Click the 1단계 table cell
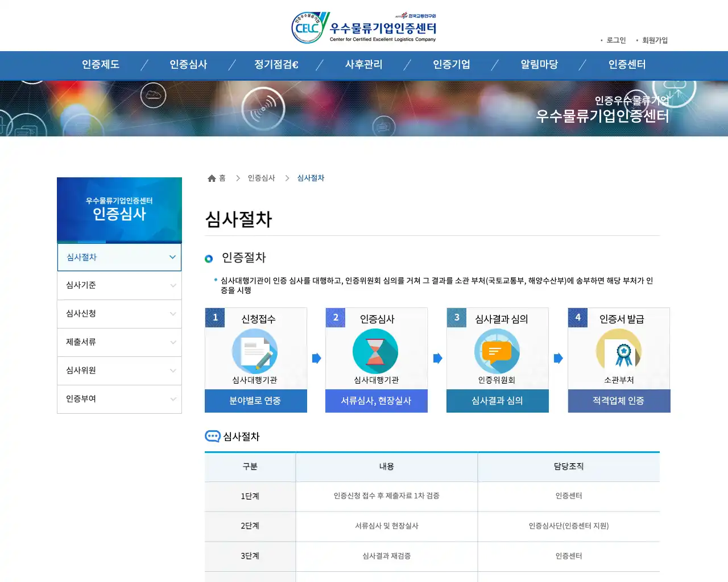Viewport: 728px width, 582px height. 250,496
